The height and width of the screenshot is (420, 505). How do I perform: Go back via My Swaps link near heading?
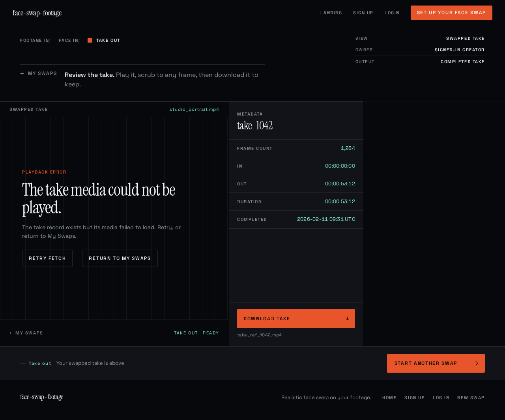click(x=39, y=73)
